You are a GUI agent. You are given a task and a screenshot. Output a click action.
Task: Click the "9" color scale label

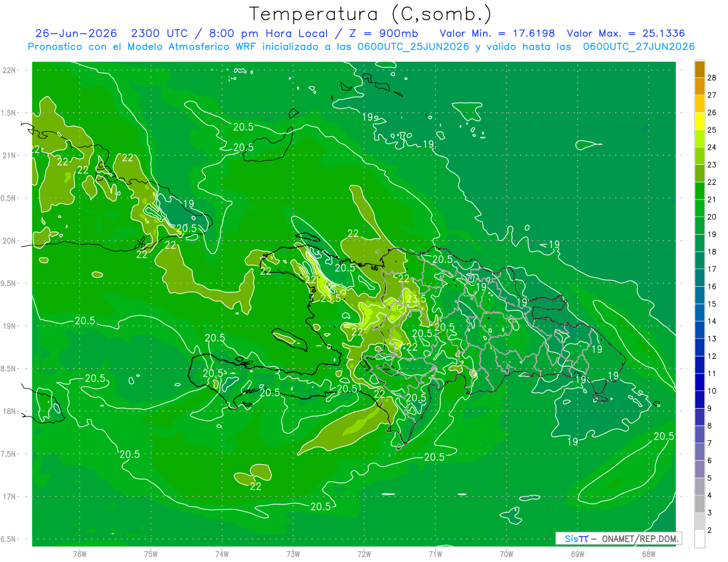click(710, 409)
